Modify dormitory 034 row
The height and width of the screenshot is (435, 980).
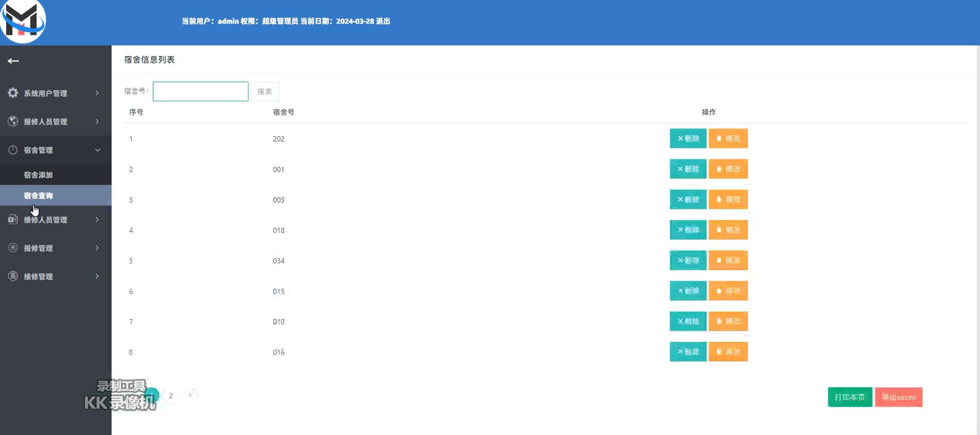point(728,260)
